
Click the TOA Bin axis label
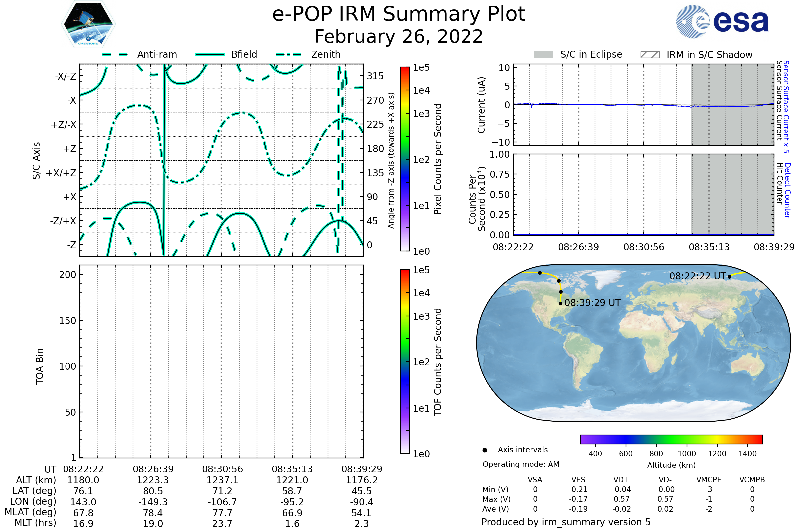pos(39,366)
